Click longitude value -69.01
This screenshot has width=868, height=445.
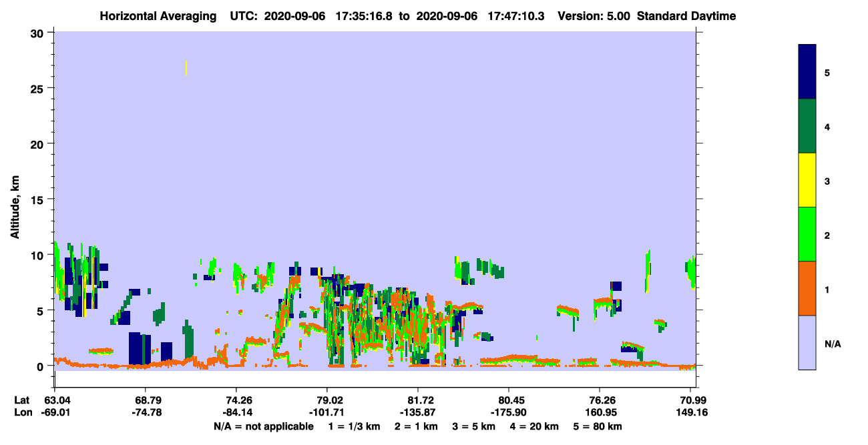55,412
